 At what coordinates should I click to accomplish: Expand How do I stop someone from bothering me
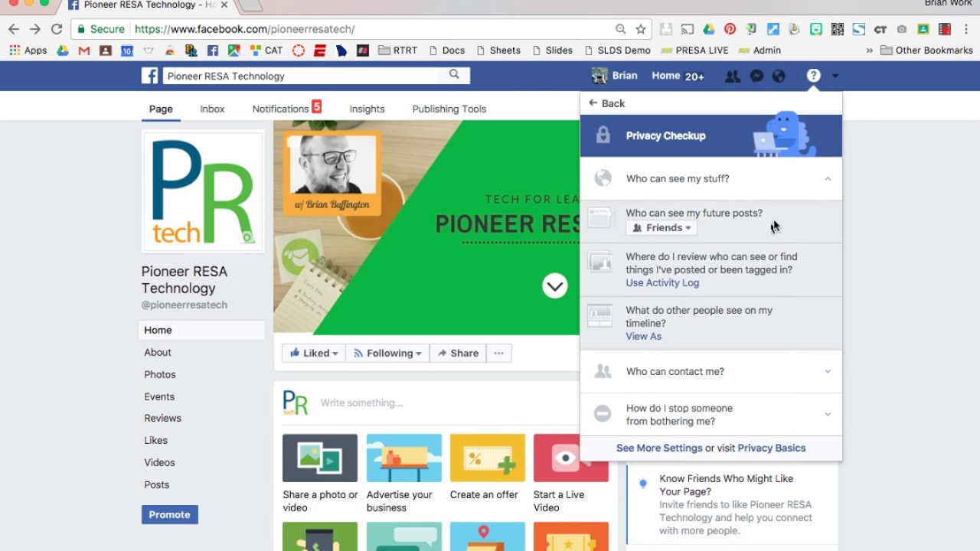[x=828, y=414]
